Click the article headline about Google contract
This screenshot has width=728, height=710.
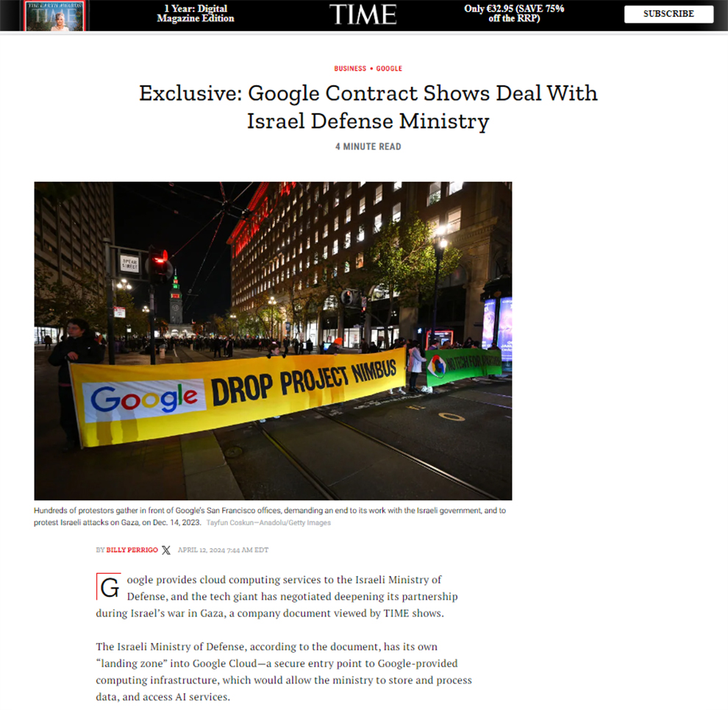(368, 107)
